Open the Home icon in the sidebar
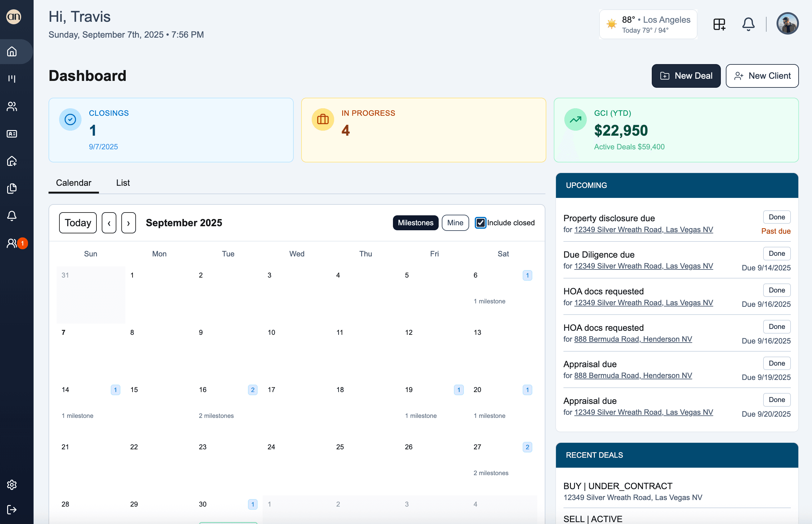This screenshot has height=524, width=812. point(12,51)
